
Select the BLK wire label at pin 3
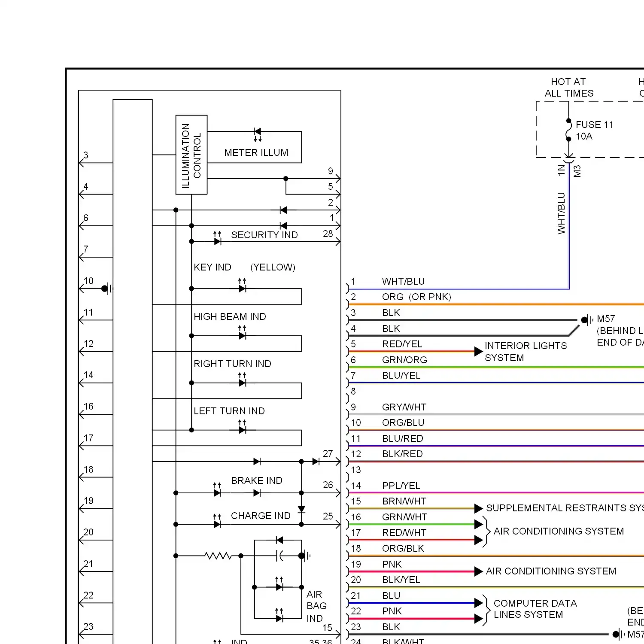pos(391,313)
